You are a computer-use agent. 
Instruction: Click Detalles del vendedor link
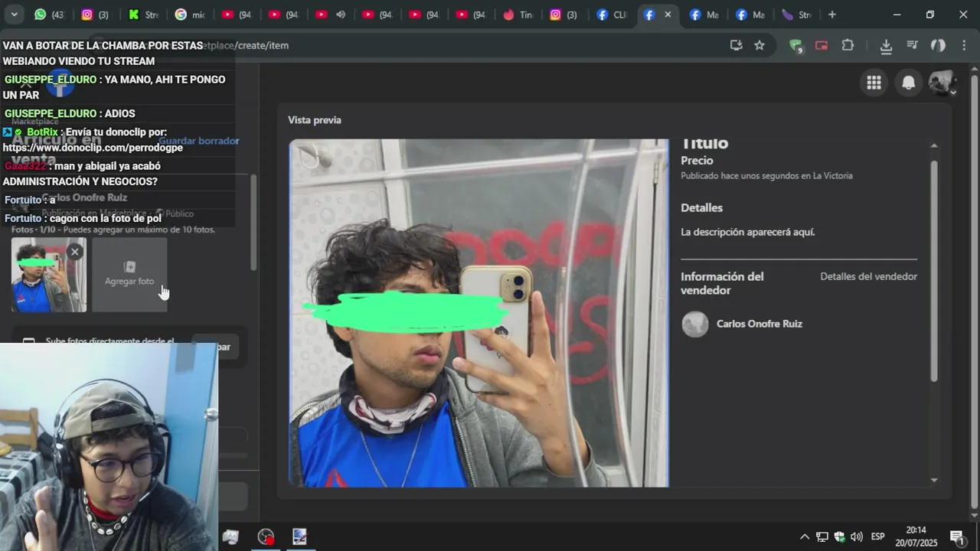868,276
